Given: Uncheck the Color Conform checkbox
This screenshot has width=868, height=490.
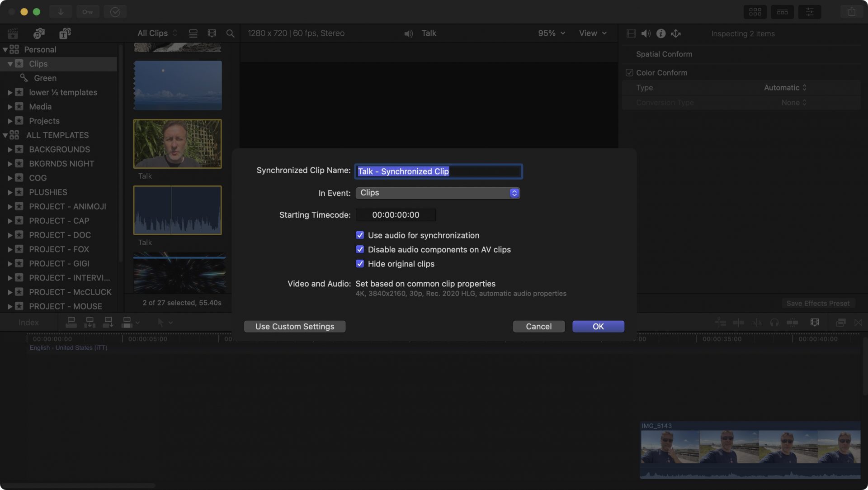Looking at the screenshot, I should click(x=629, y=72).
